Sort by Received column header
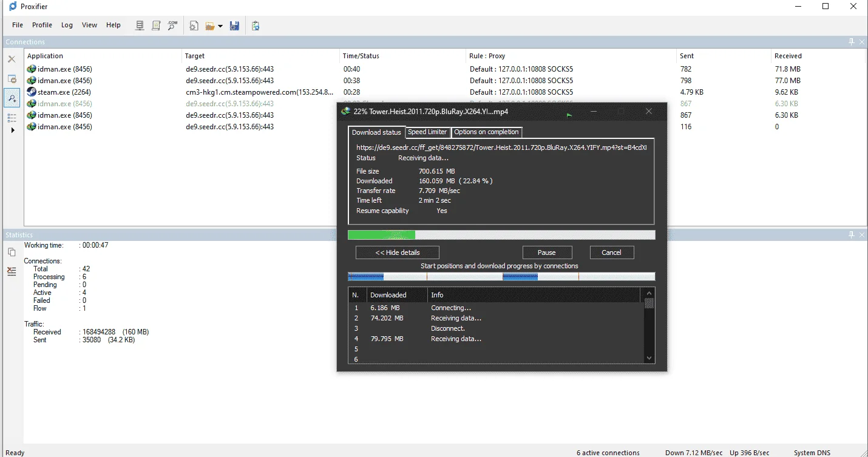This screenshot has width=868, height=457. [818, 56]
